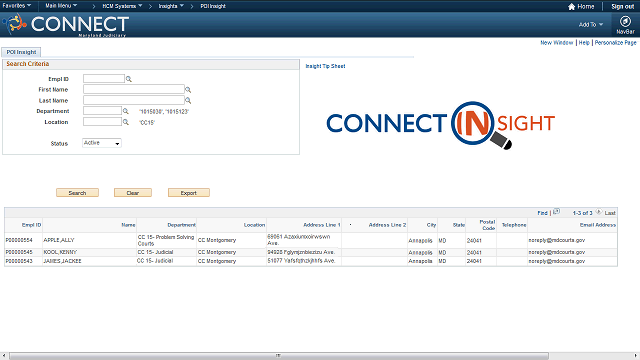640x360 pixels.
Task: Sort by the Email Address column header
Action: click(x=598, y=225)
